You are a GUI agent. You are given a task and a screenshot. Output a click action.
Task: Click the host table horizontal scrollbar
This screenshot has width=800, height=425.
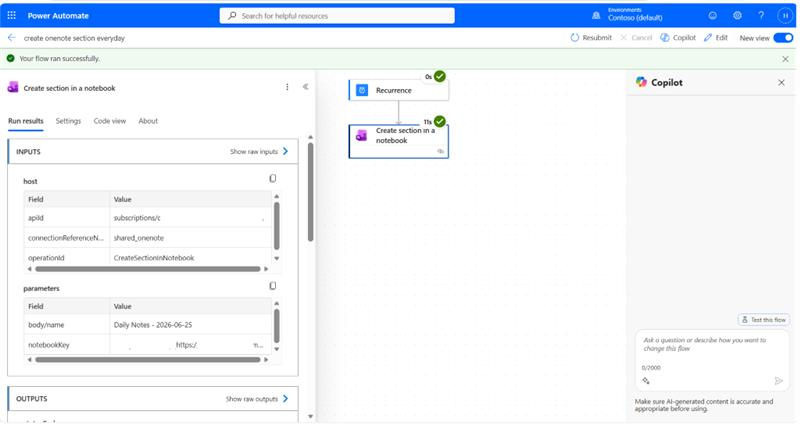pyautogui.click(x=148, y=269)
